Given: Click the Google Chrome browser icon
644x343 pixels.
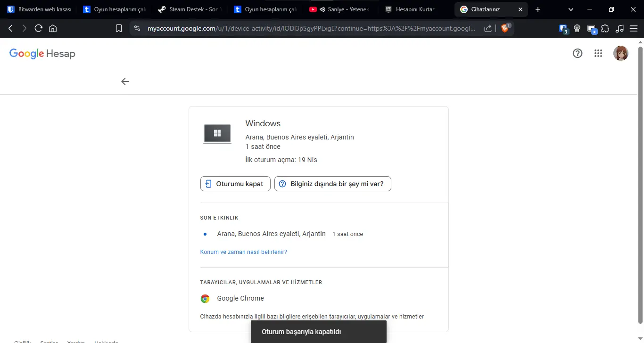Looking at the screenshot, I should (205, 298).
